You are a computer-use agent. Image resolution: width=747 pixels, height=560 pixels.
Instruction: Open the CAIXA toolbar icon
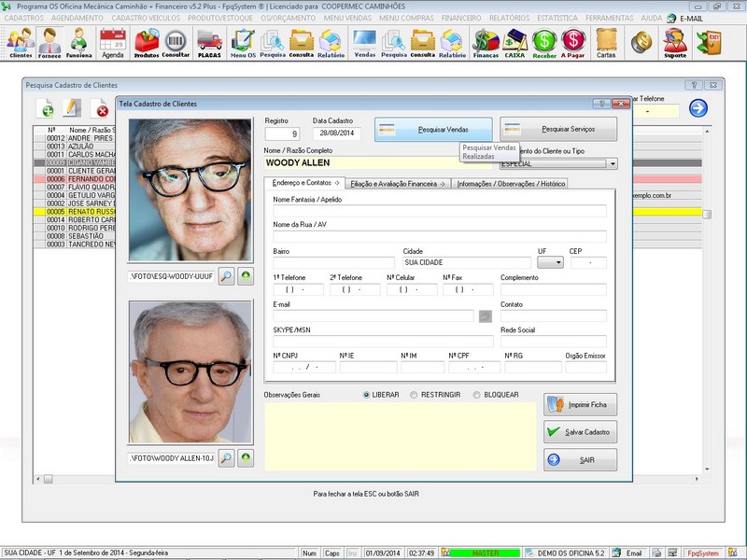click(514, 42)
